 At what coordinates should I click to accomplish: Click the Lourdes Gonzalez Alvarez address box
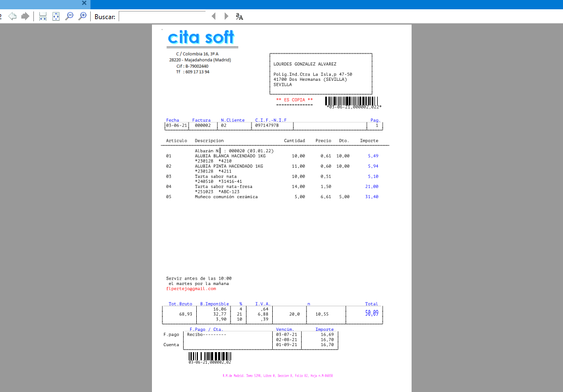320,74
